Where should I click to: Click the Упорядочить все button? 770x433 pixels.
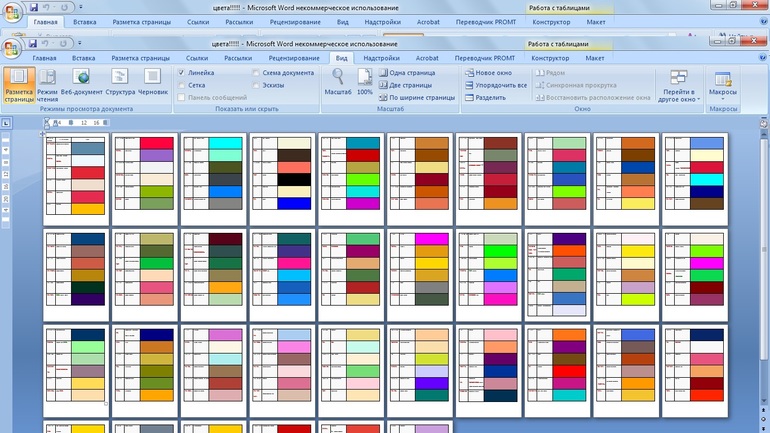tap(496, 85)
